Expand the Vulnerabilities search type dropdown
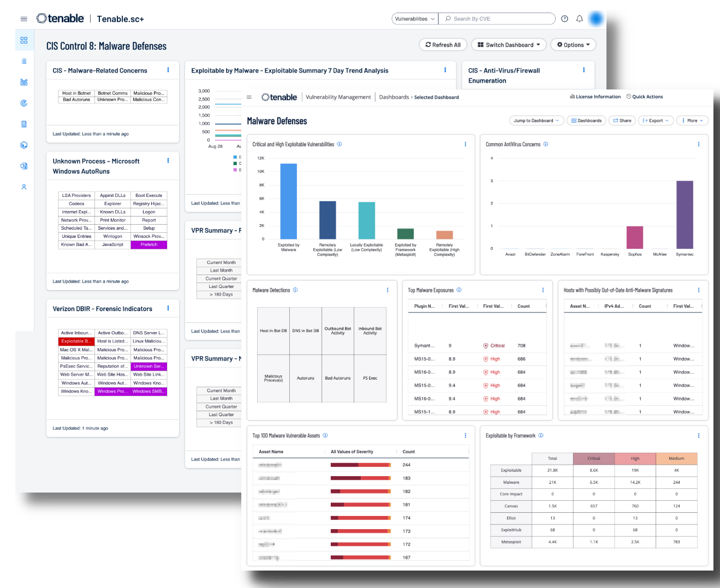The image size is (720, 588). point(415,19)
